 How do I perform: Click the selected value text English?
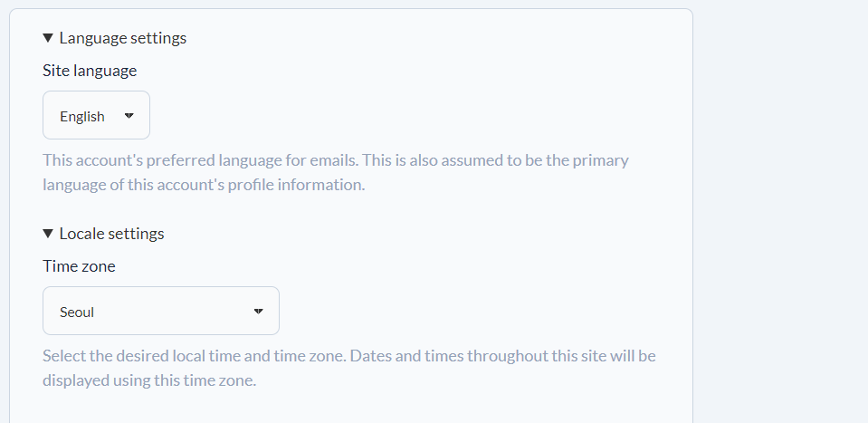coord(82,116)
